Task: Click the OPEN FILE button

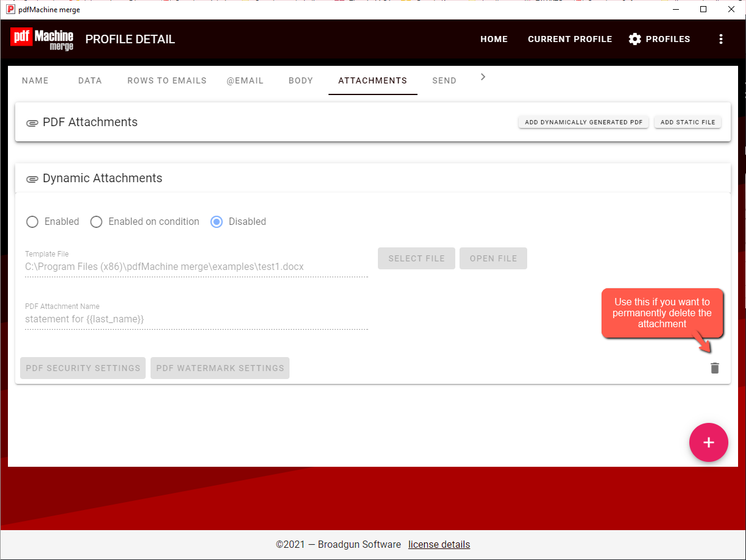Action: 493,258
